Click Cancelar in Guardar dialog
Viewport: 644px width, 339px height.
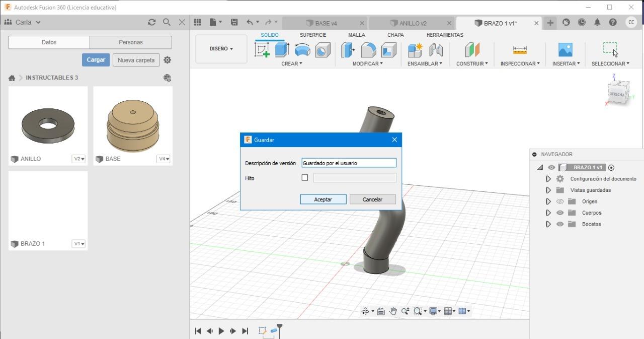[373, 199]
